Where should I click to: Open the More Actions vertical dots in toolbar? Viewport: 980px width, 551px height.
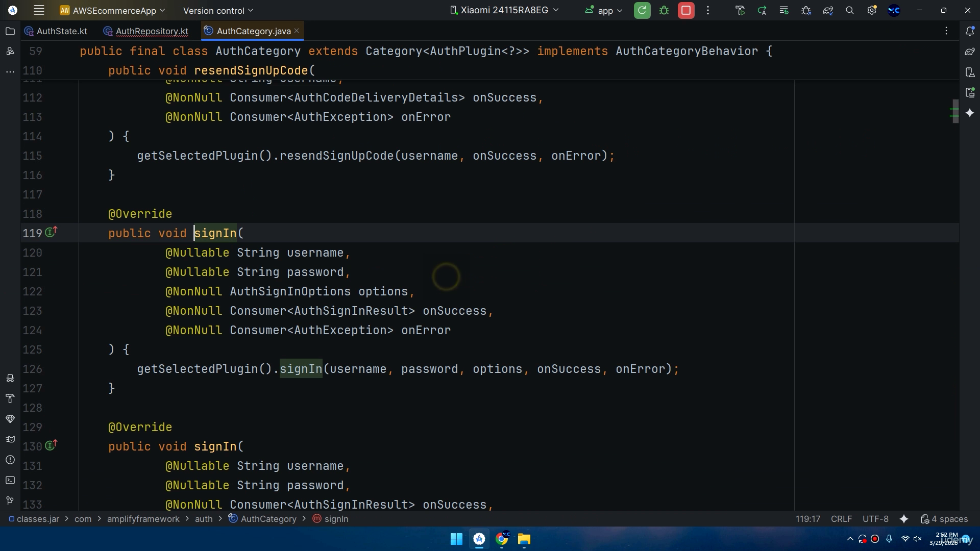click(708, 10)
